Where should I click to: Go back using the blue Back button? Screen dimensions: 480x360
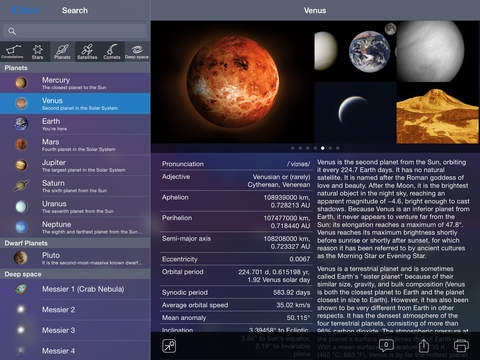click(x=25, y=10)
